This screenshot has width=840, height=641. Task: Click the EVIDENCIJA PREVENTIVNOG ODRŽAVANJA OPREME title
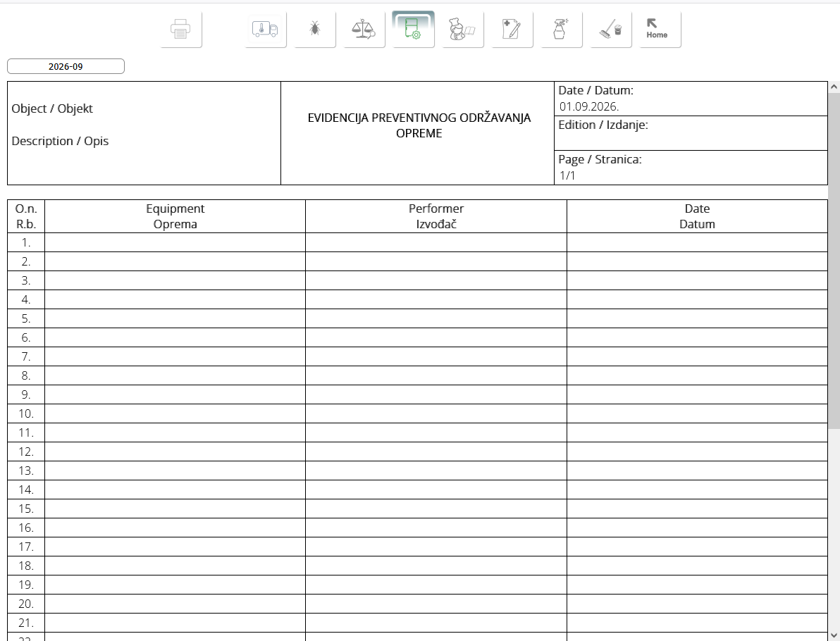419,125
